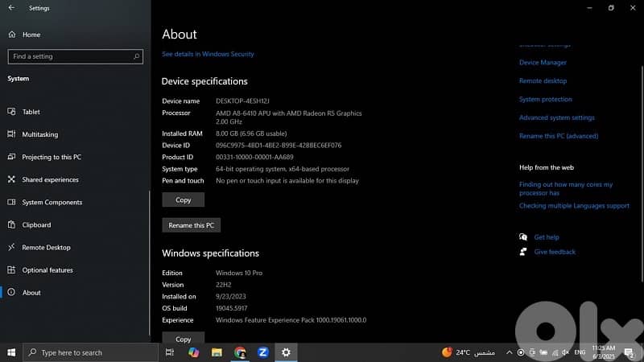
Task: Open Zoom app in taskbar
Action: tap(262, 352)
